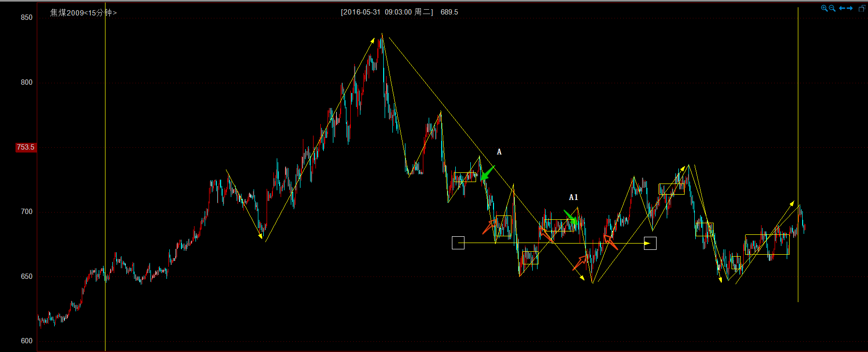Select the 焦煤2009<15分钟> chart title
The width and height of the screenshot is (868, 352).
(84, 13)
